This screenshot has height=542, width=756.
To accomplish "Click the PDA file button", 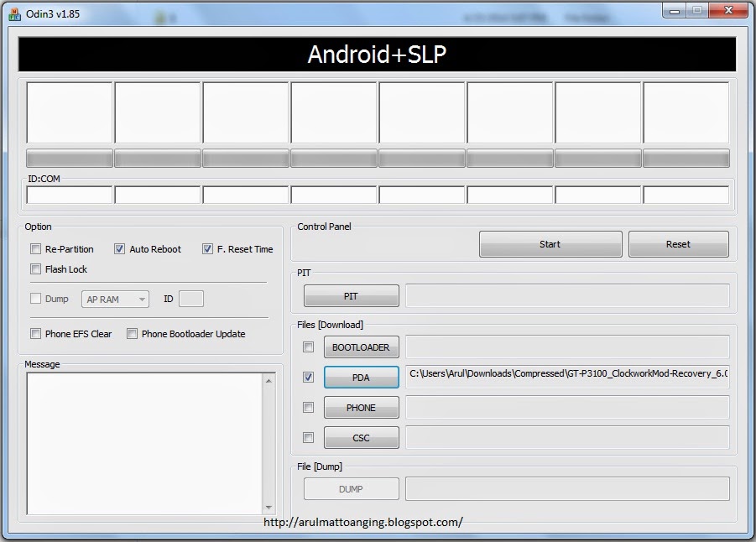I will point(361,377).
